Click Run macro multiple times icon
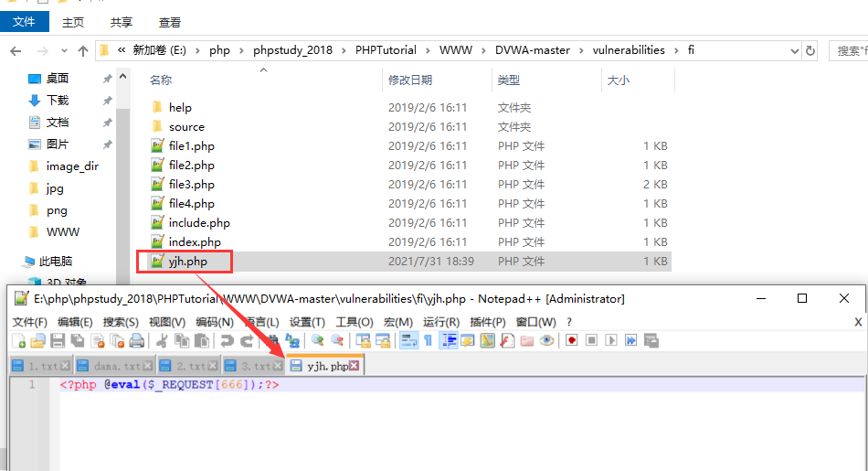Screen dimensions: 868x471 coord(631,340)
